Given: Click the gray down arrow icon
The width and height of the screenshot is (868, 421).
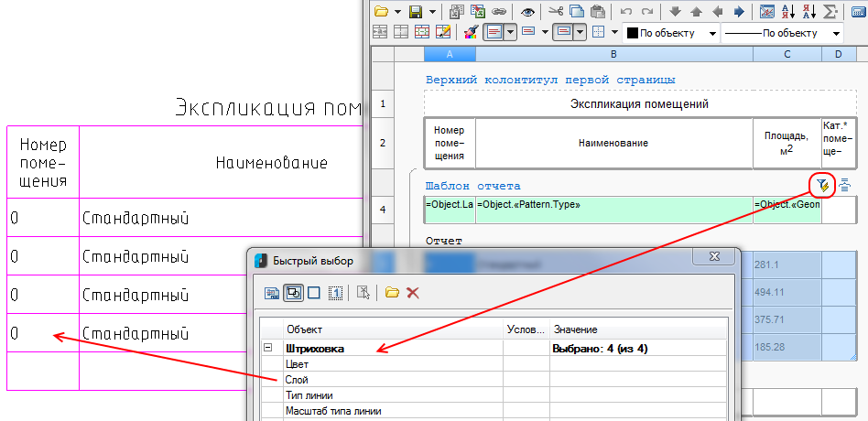Looking at the screenshot, I should pos(674,11).
